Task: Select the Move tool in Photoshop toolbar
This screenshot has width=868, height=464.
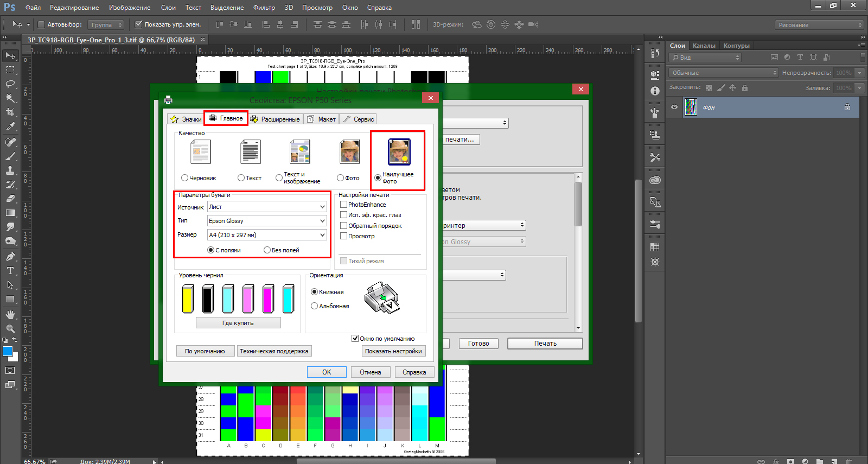Action: pos(10,56)
